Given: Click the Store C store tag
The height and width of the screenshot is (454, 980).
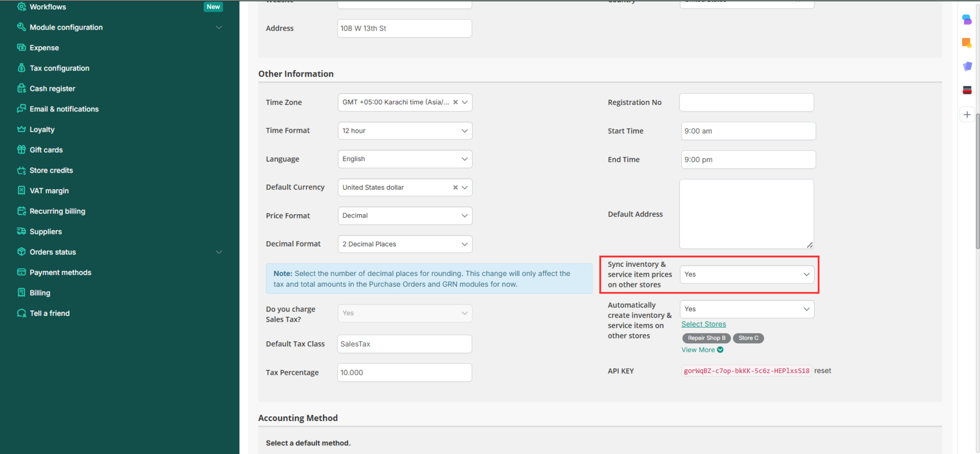Looking at the screenshot, I should click(x=748, y=338).
